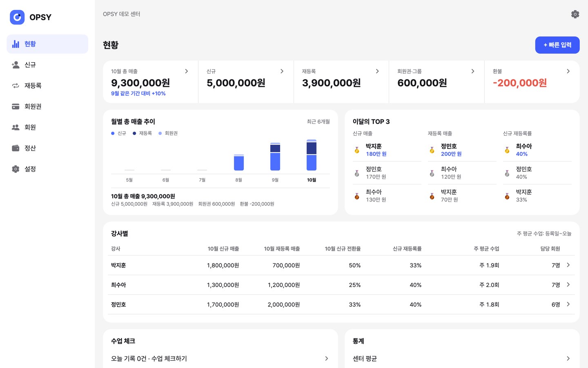Click the 최근 6개월 label
Screen dimensions: 588x368
(318, 121)
